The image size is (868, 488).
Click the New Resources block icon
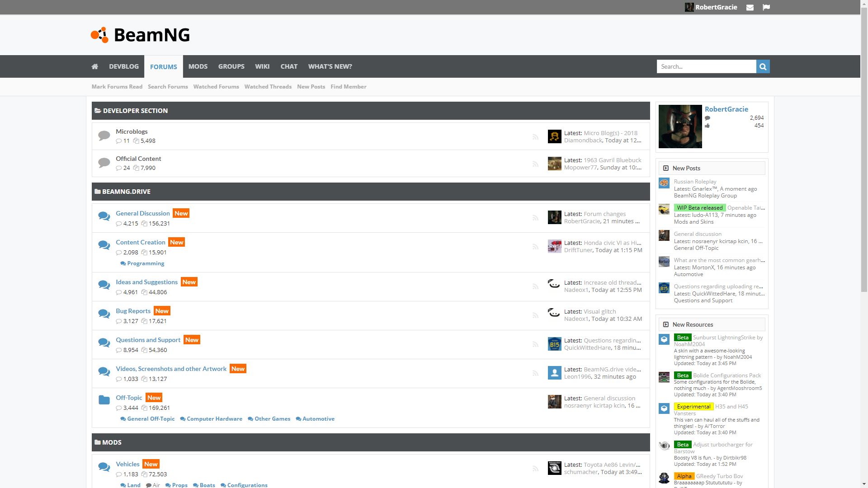click(x=665, y=324)
